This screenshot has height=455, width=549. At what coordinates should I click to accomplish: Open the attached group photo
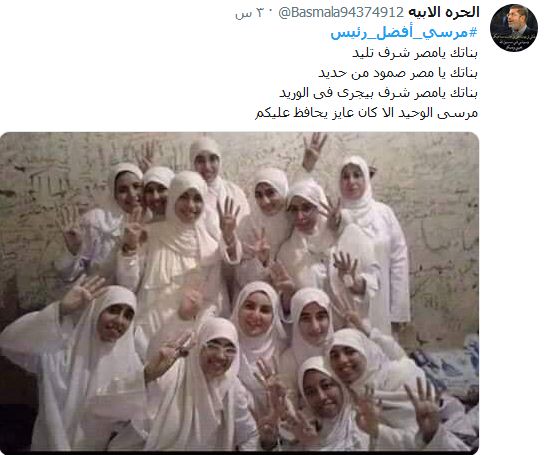click(x=239, y=291)
